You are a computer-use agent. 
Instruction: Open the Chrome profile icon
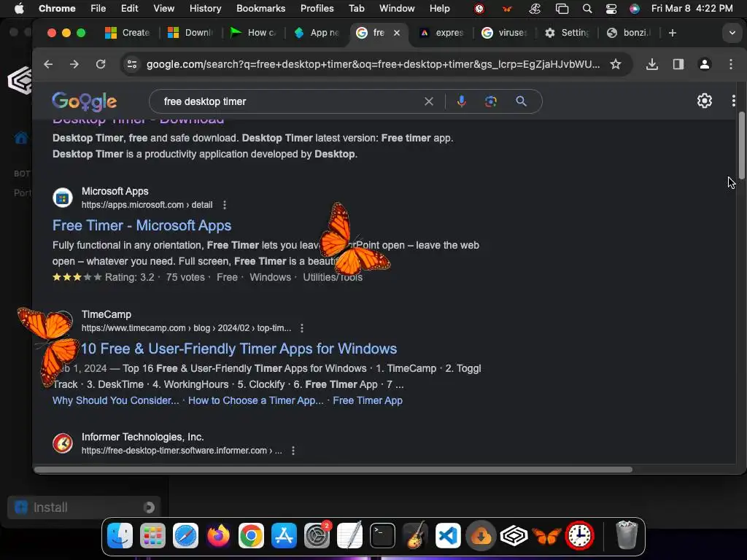[x=705, y=64]
